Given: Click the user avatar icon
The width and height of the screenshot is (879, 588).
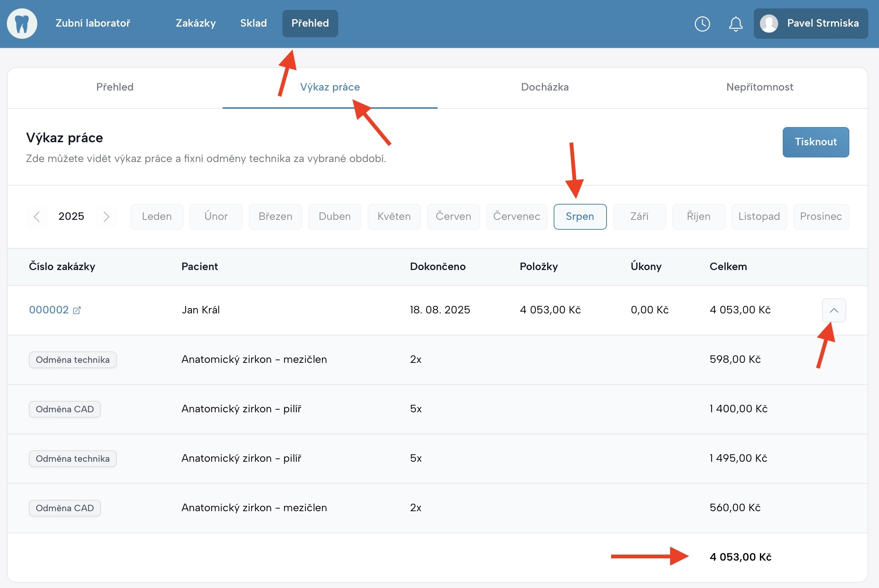Looking at the screenshot, I should coord(769,24).
